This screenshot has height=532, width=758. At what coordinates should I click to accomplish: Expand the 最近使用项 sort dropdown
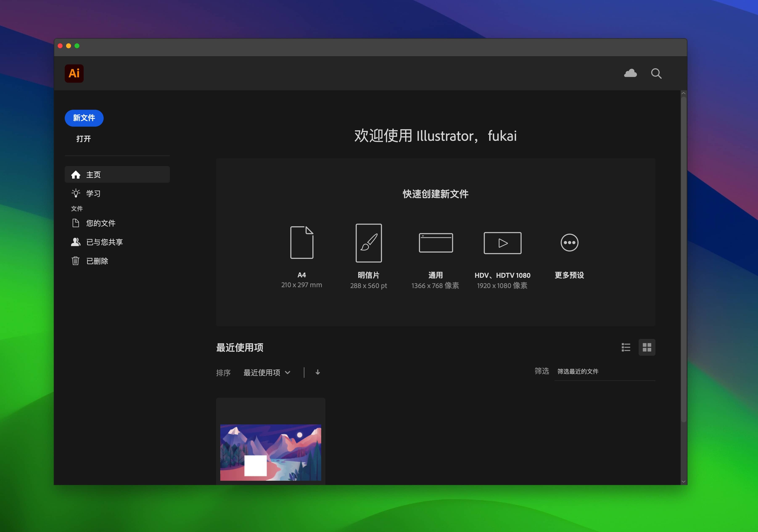(267, 373)
